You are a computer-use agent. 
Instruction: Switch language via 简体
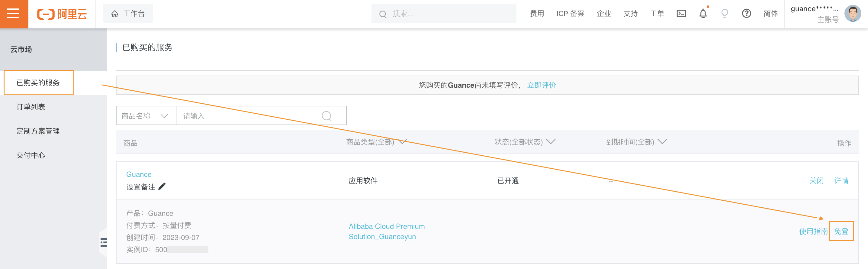coord(770,14)
